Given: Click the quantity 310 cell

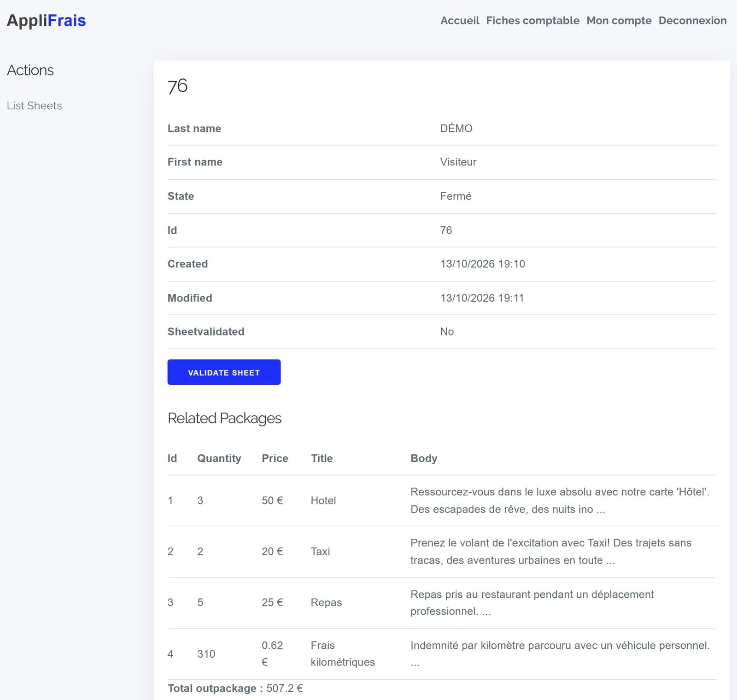Looking at the screenshot, I should (x=206, y=654).
